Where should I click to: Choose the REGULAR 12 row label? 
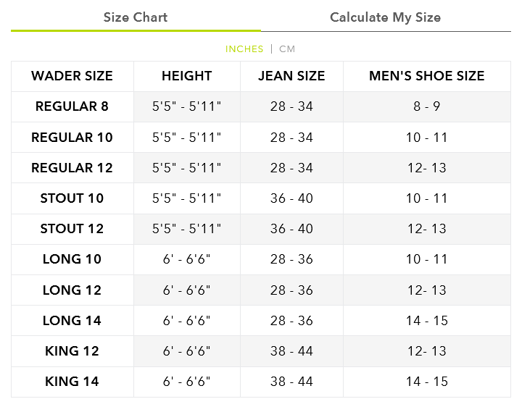click(x=72, y=167)
